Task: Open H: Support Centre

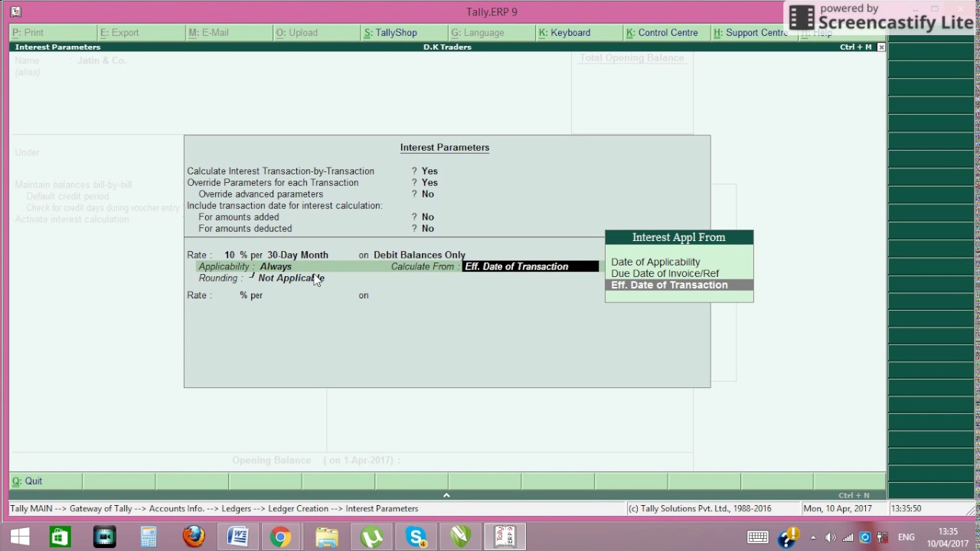Action: (x=753, y=33)
